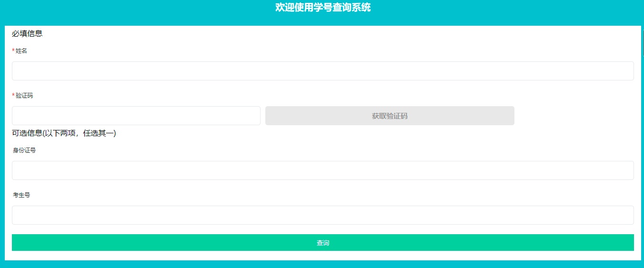This screenshot has width=644, height=268.
Task: Select the 身份证号 ID number input field
Action: coord(322,170)
